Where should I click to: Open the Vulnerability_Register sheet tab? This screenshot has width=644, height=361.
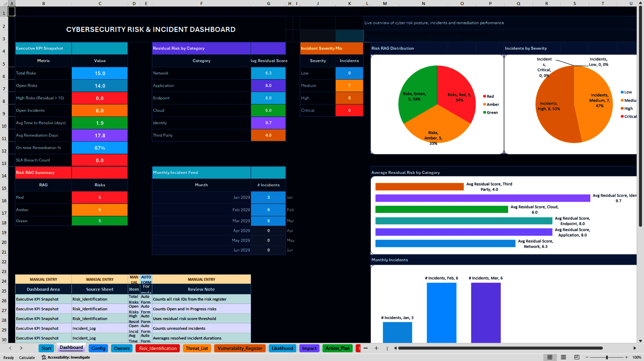pos(240,348)
